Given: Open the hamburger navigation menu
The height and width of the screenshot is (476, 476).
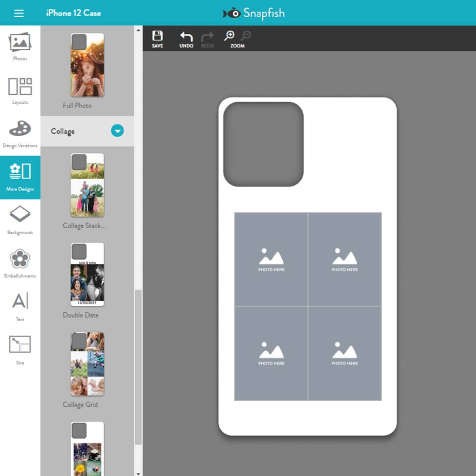Looking at the screenshot, I should click(19, 13).
